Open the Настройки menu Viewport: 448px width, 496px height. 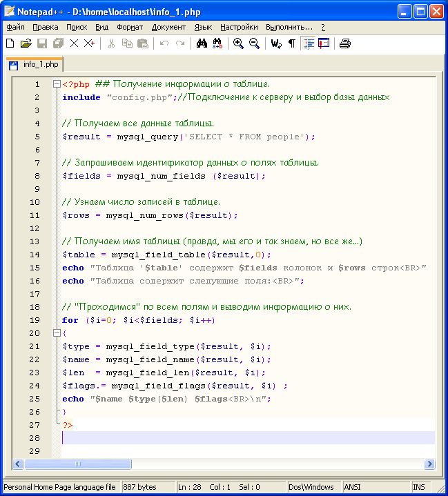pyautogui.click(x=239, y=27)
